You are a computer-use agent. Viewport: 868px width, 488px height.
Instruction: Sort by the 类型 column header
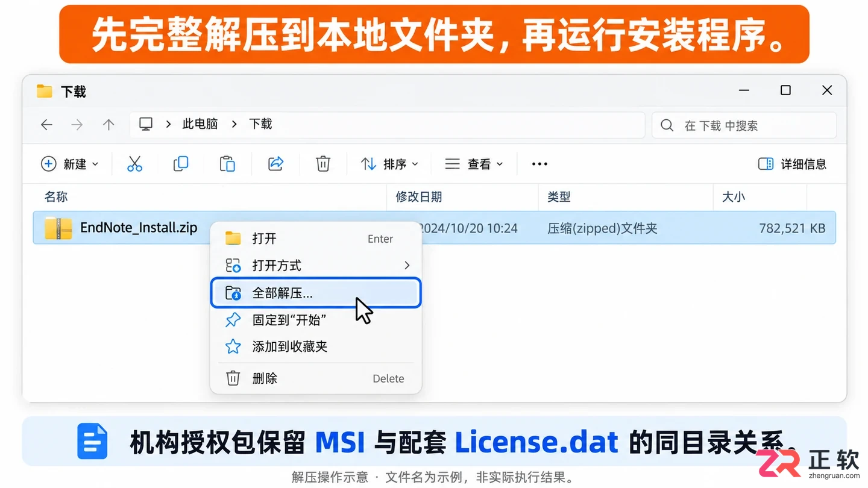point(559,196)
